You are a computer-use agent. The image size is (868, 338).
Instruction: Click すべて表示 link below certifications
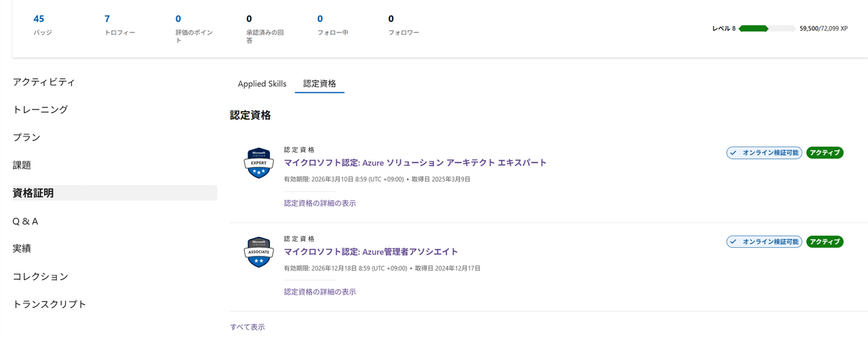[248, 327]
